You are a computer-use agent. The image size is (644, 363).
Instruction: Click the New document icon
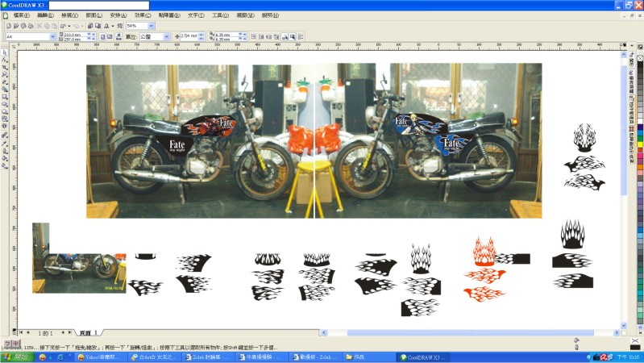point(9,26)
